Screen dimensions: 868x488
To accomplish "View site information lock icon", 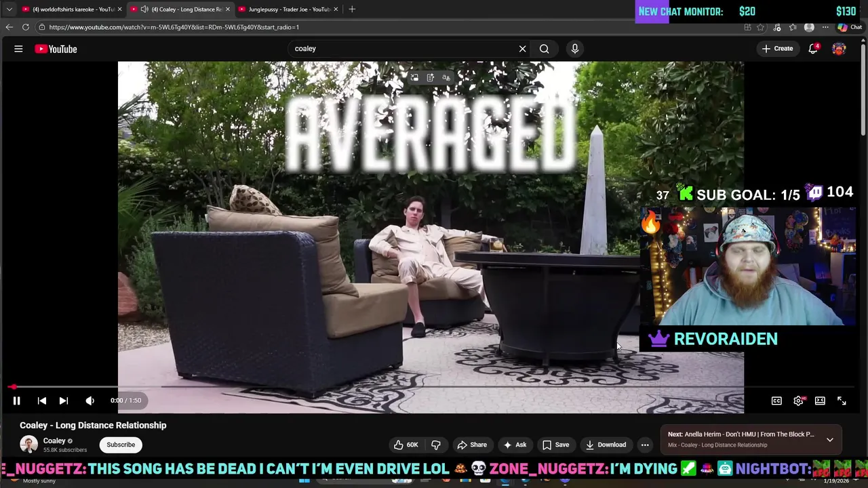I will (x=41, y=27).
